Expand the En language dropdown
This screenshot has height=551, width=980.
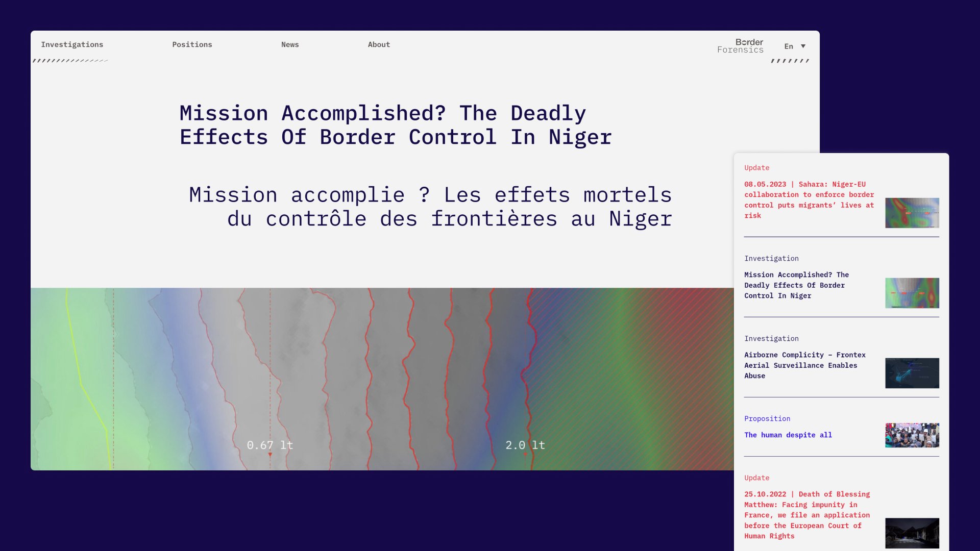pyautogui.click(x=795, y=46)
